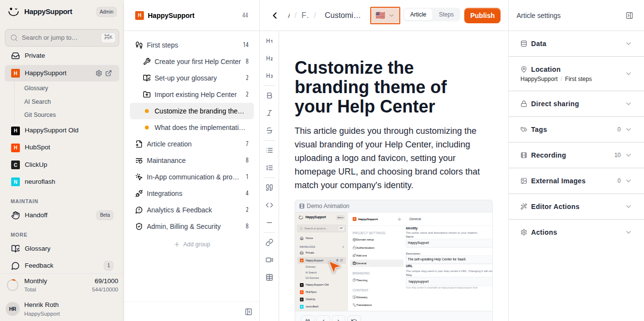The image size is (644, 321).
Task: Apply Heading 2 formatting
Action: [269, 58]
